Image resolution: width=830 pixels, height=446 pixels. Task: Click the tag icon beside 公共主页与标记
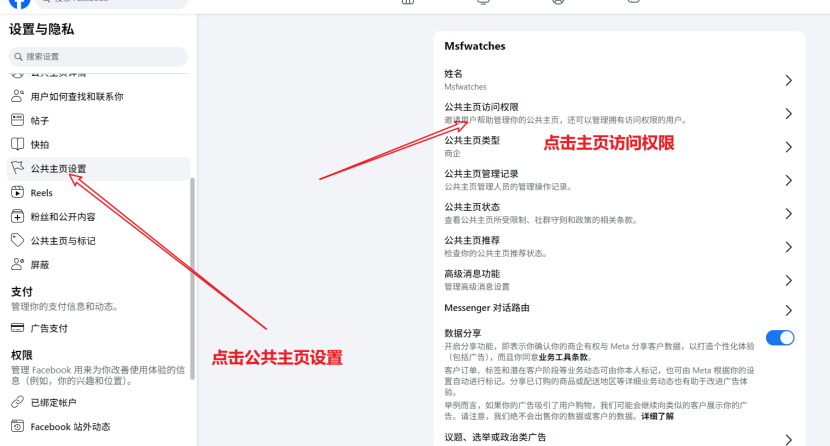point(17,240)
